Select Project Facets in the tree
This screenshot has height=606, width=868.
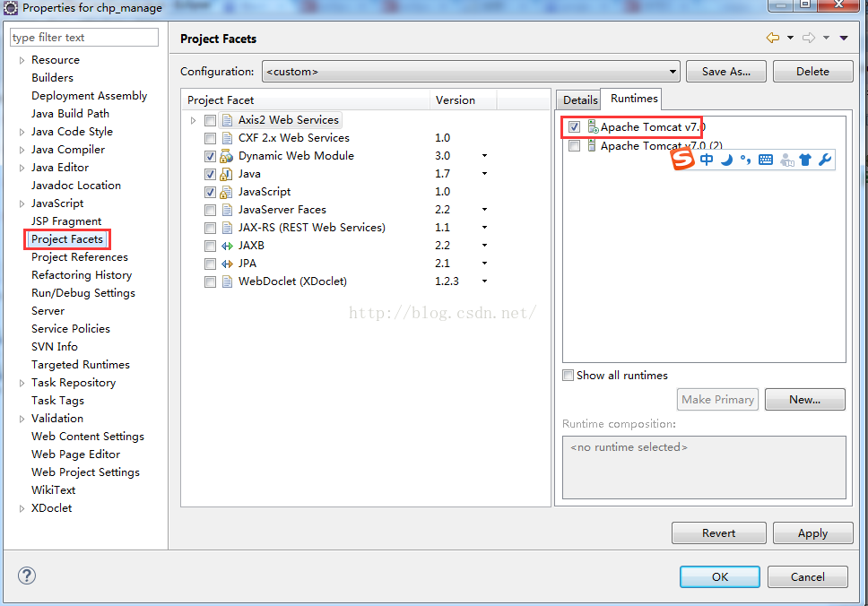[x=67, y=239]
